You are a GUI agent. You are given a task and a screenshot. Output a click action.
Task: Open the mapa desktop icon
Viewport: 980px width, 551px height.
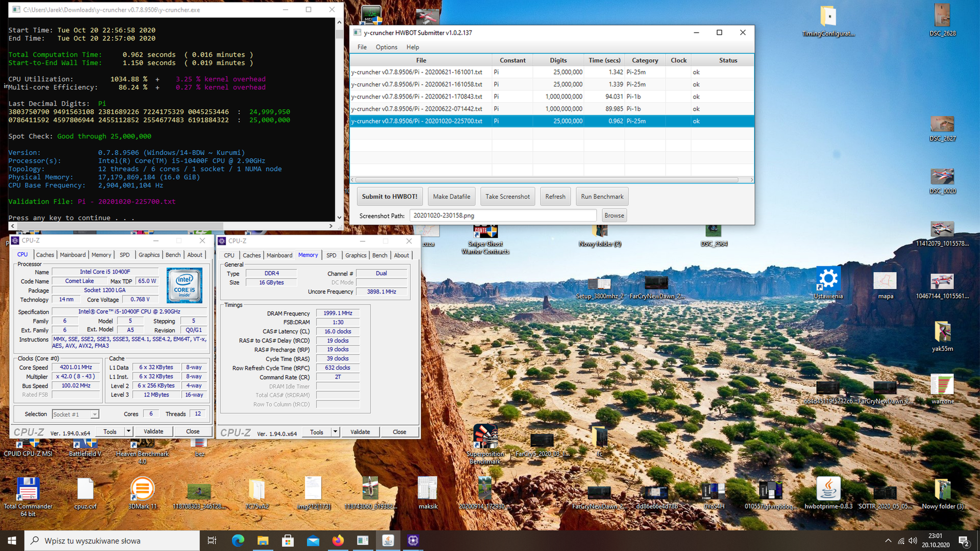click(886, 285)
